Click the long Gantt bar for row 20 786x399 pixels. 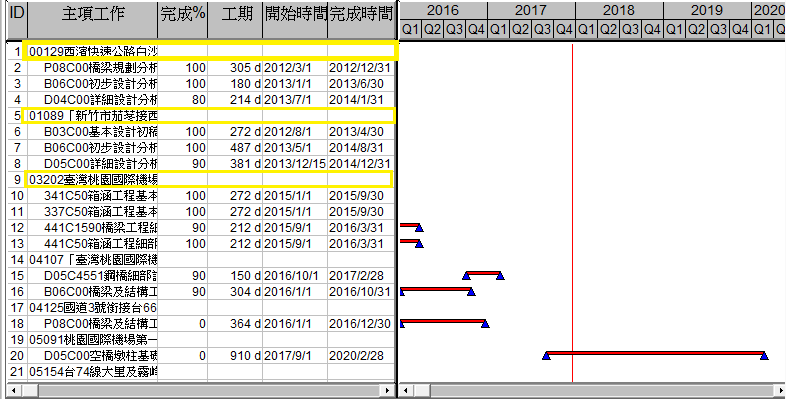coord(655,353)
